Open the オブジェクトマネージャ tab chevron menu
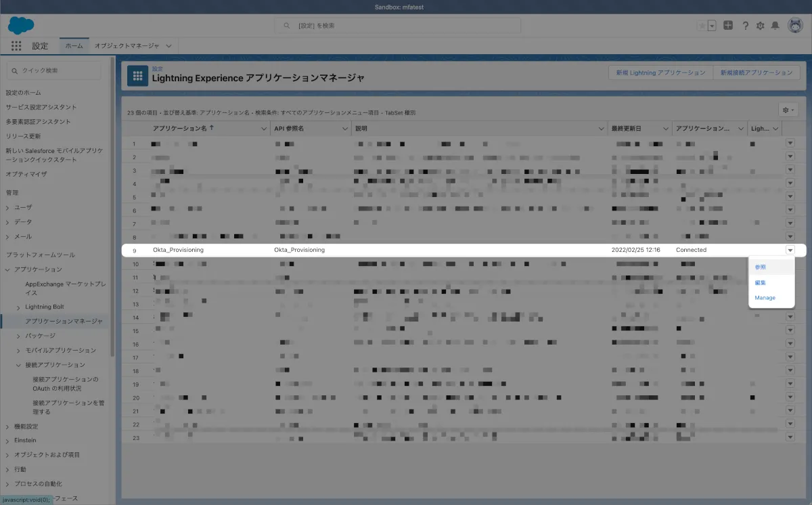Screen dimensions: 812x505 pos(168,46)
